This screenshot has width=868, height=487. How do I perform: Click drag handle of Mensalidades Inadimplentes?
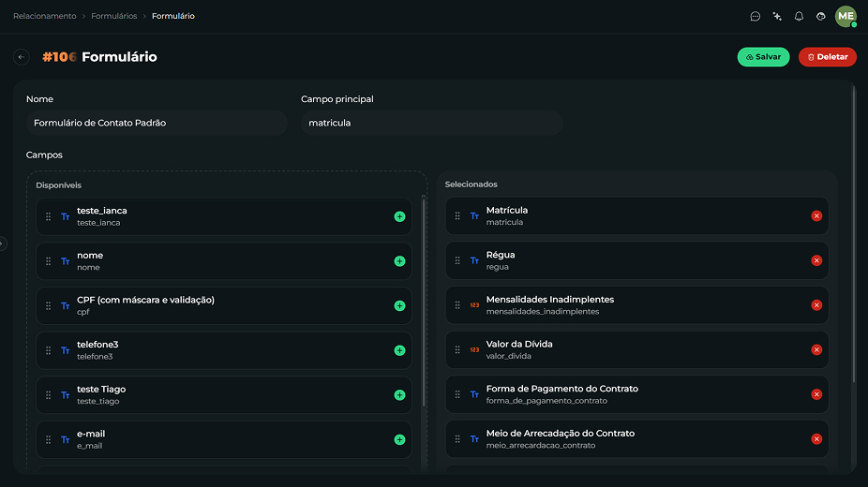coord(457,305)
